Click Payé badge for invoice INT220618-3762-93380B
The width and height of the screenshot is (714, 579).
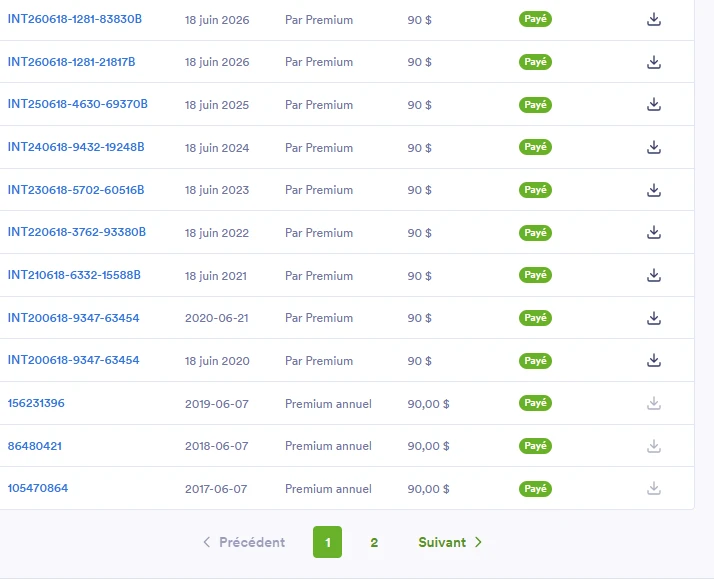[x=535, y=233]
